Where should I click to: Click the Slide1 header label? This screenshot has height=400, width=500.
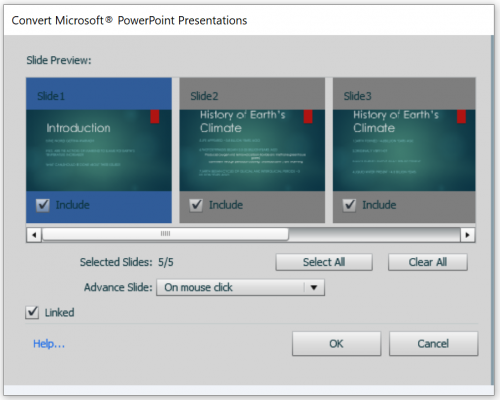pyautogui.click(x=51, y=96)
